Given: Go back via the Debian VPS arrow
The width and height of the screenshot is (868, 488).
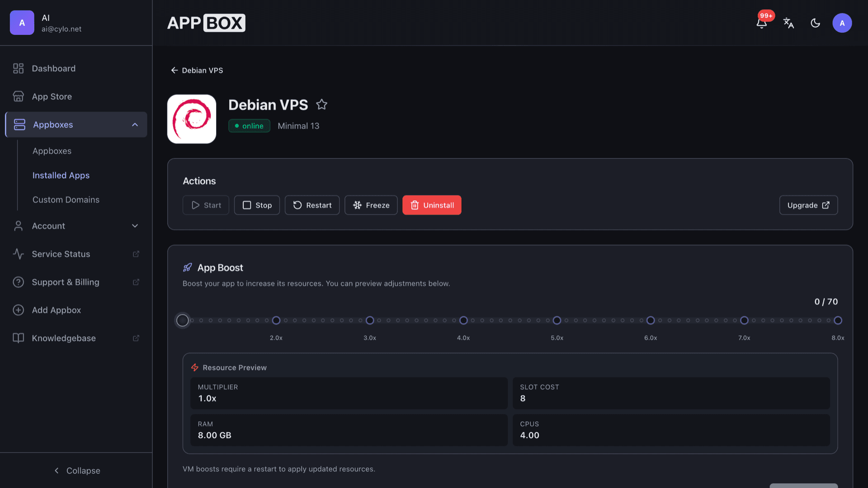Looking at the screenshot, I should tap(174, 70).
